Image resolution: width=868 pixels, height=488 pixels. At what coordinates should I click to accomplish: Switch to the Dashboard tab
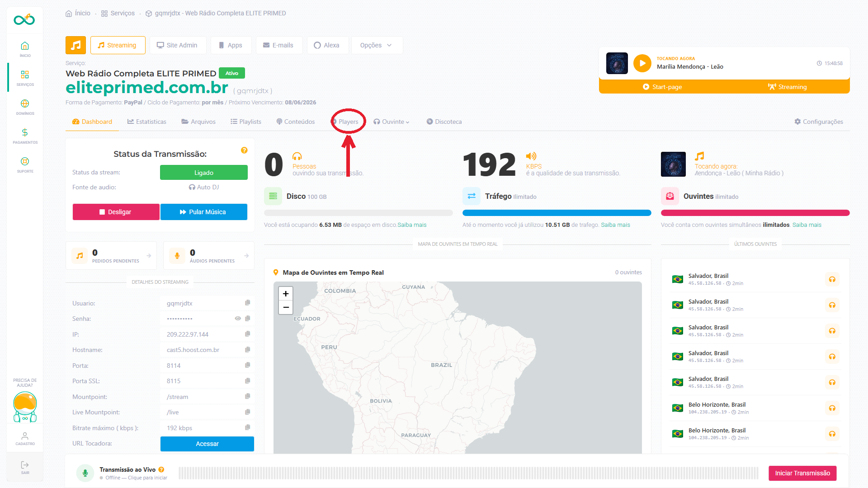92,122
